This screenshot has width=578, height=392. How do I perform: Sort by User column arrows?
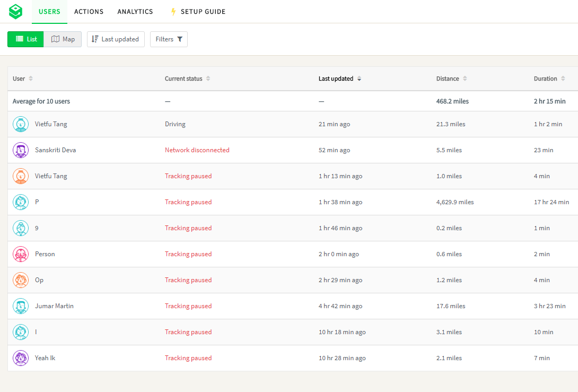point(31,79)
